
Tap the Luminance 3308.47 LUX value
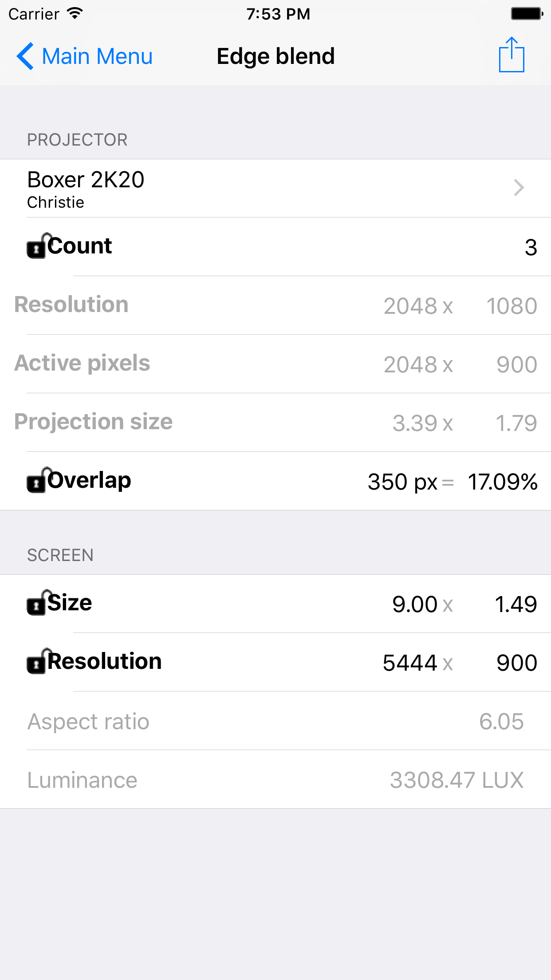[457, 780]
